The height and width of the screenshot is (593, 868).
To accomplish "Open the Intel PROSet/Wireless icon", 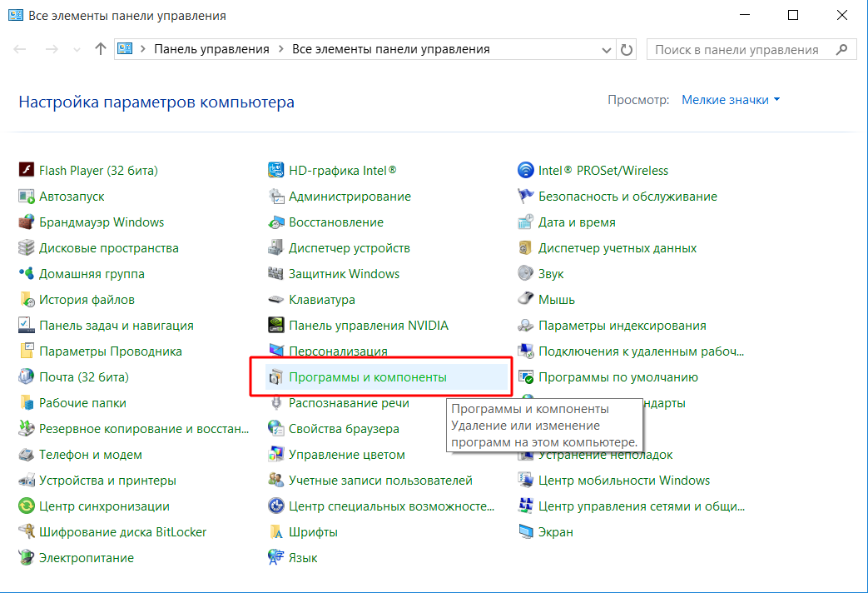I will click(x=525, y=171).
